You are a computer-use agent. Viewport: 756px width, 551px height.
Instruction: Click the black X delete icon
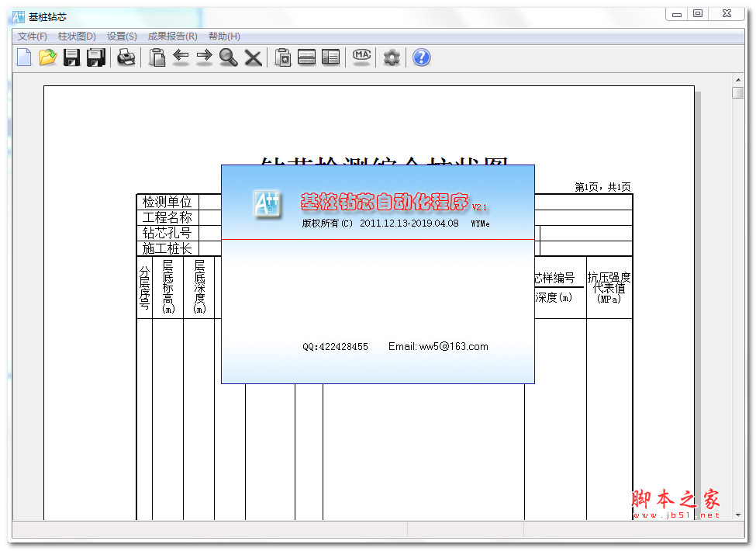coord(253,58)
